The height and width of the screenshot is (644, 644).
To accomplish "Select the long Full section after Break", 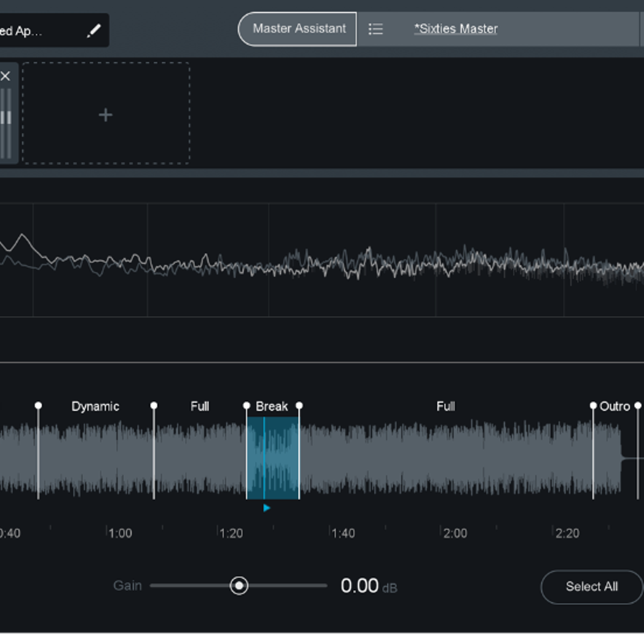I will [x=446, y=407].
